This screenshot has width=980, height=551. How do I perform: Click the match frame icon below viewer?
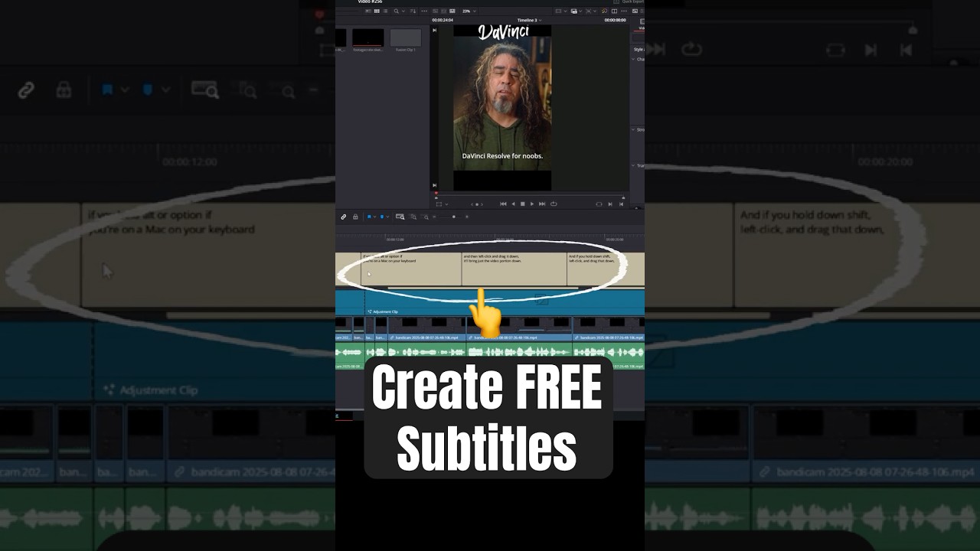[x=599, y=204]
